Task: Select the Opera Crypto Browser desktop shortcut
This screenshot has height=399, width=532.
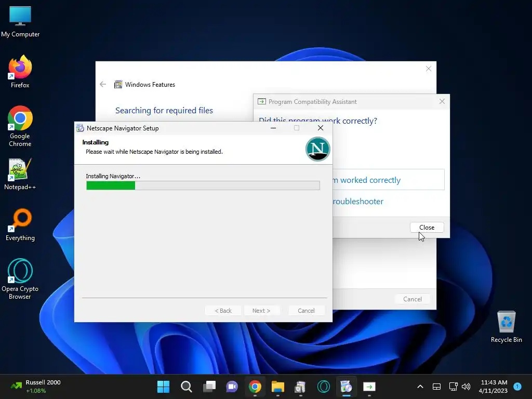Action: click(20, 279)
